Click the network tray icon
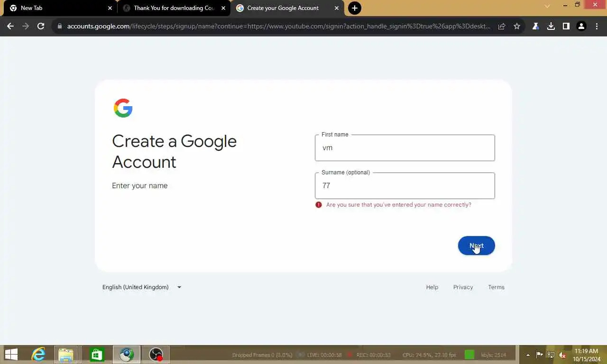The image size is (607, 364). click(551, 355)
